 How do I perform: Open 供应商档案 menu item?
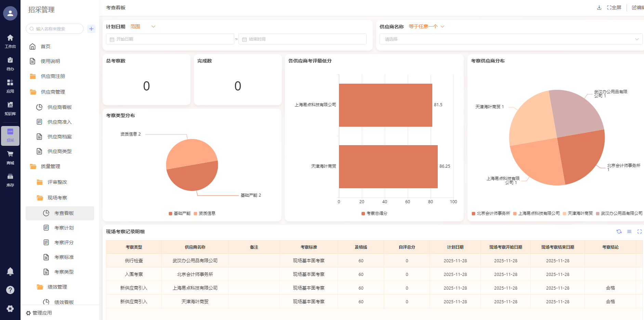coord(60,137)
